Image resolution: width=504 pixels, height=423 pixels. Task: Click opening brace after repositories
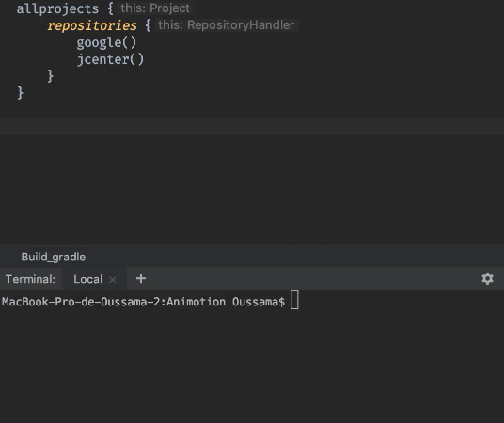[x=148, y=25]
